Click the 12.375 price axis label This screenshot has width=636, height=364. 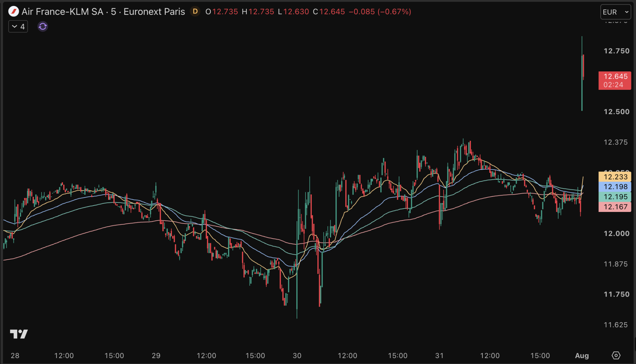click(x=616, y=142)
